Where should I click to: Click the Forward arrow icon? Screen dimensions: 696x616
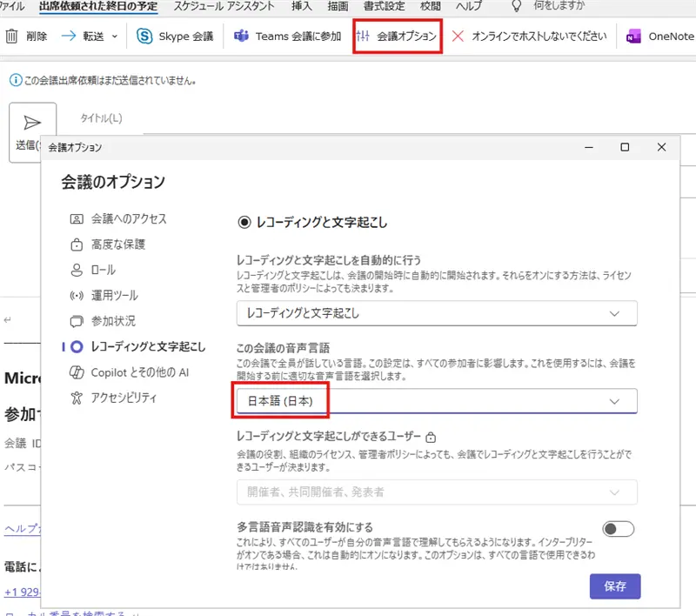click(69, 36)
